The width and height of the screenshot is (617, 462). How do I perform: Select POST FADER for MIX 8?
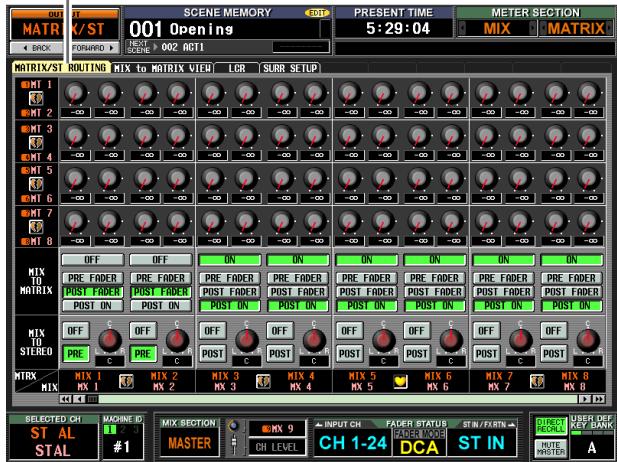pyautogui.click(x=572, y=292)
